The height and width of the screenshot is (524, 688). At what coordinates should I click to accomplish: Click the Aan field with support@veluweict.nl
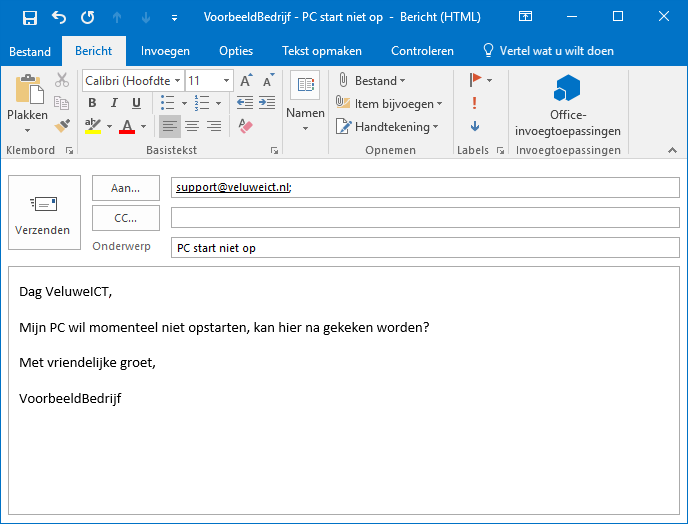point(425,187)
